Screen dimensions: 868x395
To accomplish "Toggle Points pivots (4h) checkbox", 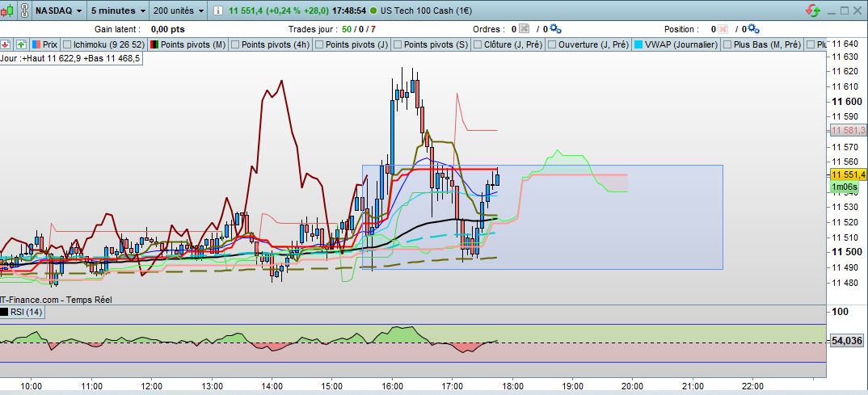I will pos(236,44).
